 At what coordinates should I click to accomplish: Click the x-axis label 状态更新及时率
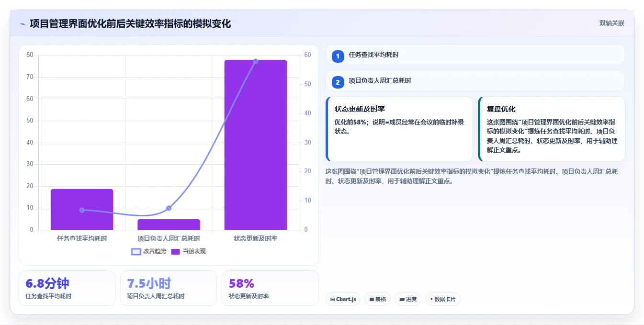click(x=255, y=238)
